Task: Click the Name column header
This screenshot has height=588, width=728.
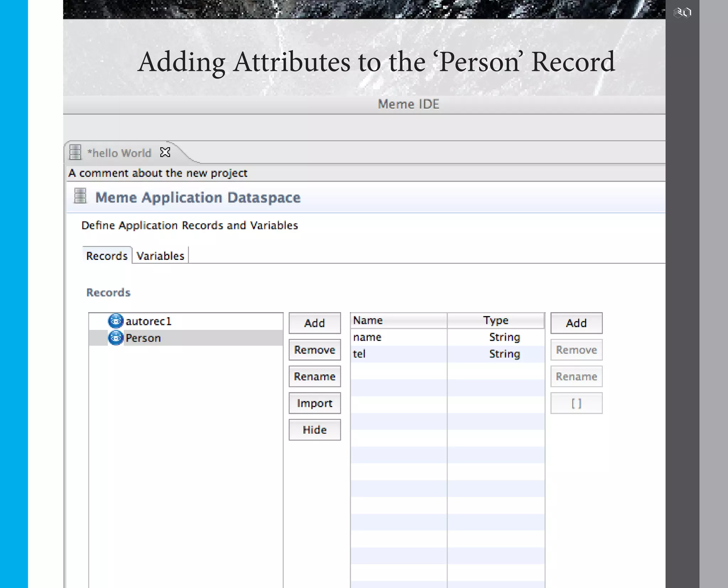Action: tap(398, 320)
